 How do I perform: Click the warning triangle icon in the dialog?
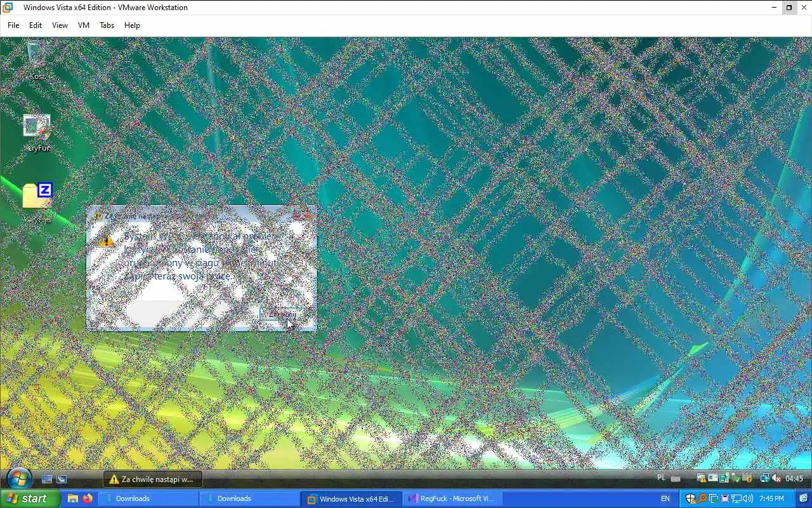click(x=107, y=241)
